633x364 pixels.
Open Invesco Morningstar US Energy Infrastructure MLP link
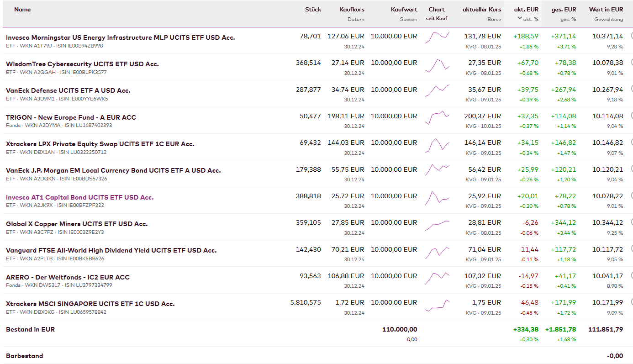[x=121, y=37]
